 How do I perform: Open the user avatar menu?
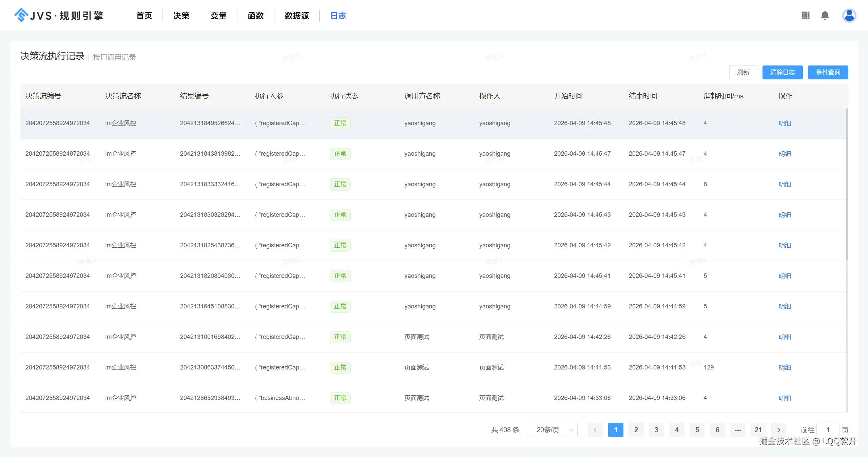coord(849,16)
